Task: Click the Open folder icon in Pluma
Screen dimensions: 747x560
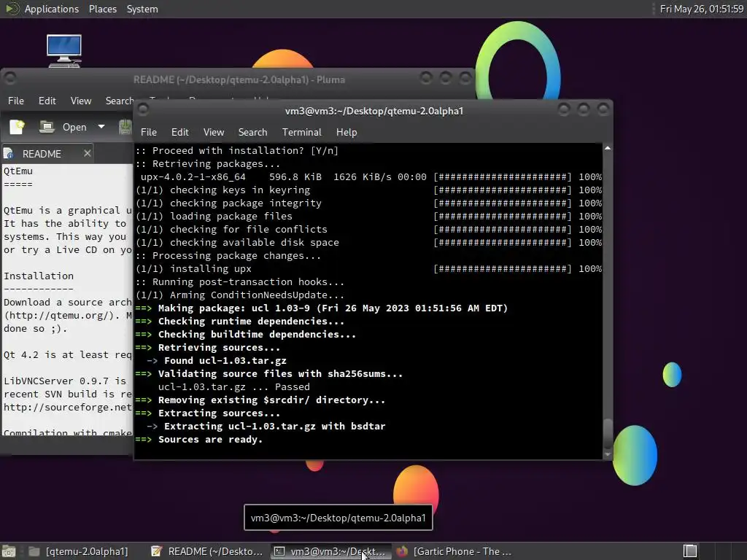Action: point(47,127)
